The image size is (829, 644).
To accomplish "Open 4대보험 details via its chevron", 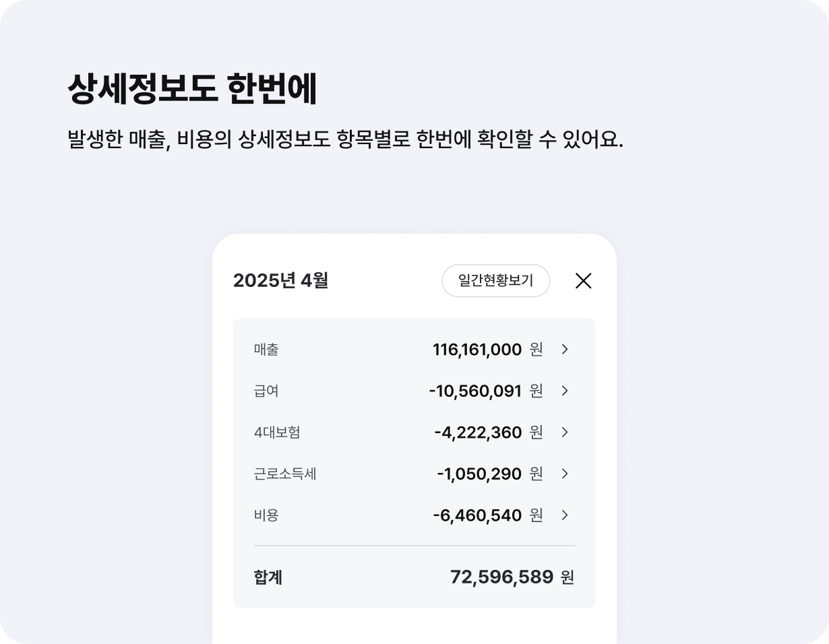I will (565, 432).
